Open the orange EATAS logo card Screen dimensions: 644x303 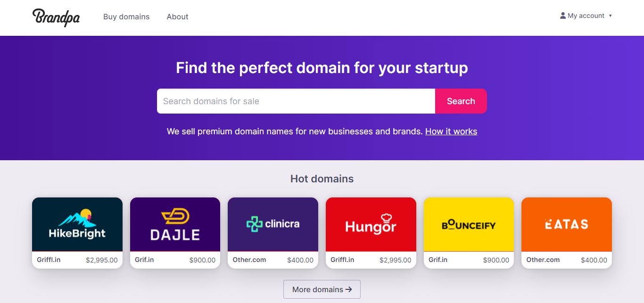566,224
